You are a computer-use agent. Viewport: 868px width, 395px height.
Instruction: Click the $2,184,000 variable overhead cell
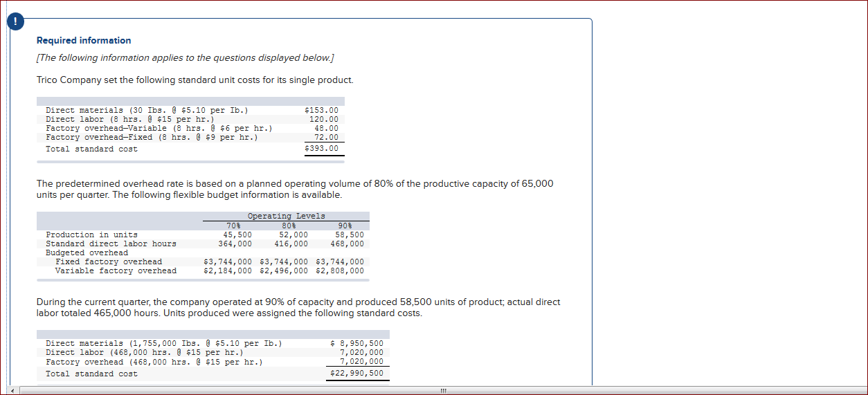(228, 270)
